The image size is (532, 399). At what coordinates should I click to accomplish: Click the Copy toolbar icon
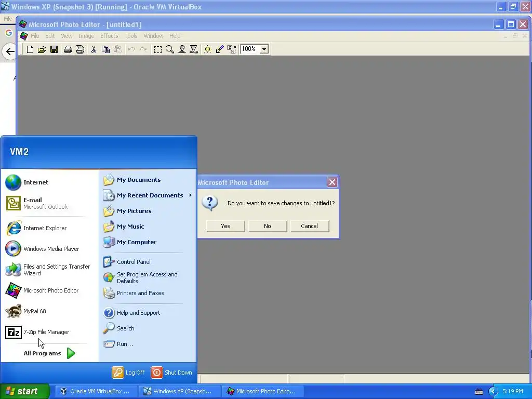point(105,49)
